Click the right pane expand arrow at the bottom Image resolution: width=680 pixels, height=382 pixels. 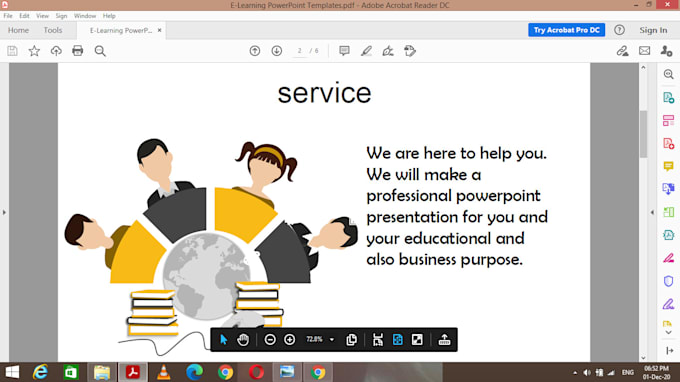click(669, 350)
